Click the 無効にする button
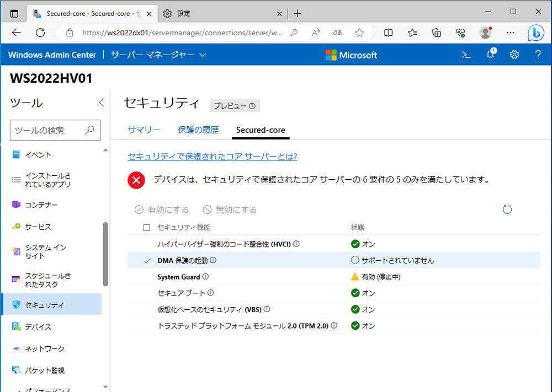 (230, 210)
